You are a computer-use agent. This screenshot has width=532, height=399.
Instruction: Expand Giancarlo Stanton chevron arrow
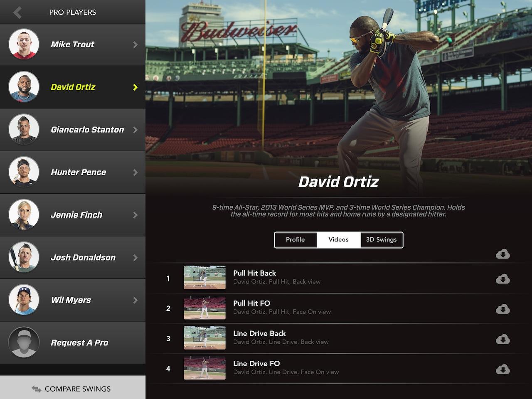(135, 130)
